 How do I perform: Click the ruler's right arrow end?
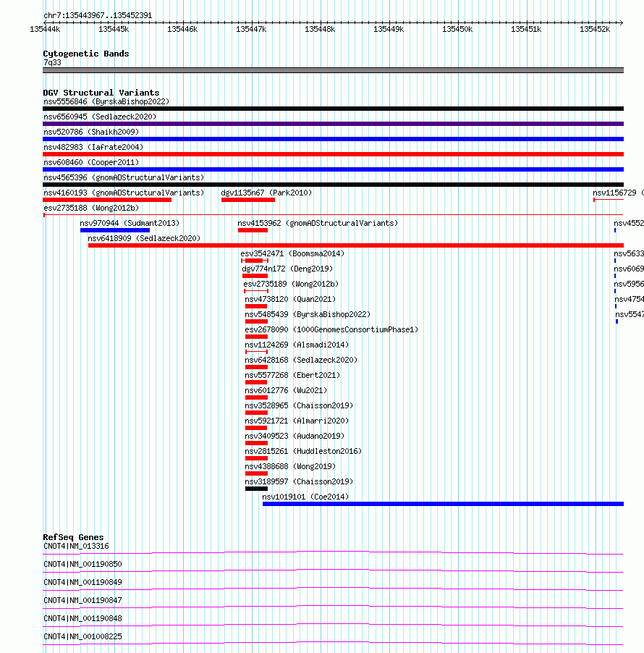(x=621, y=22)
